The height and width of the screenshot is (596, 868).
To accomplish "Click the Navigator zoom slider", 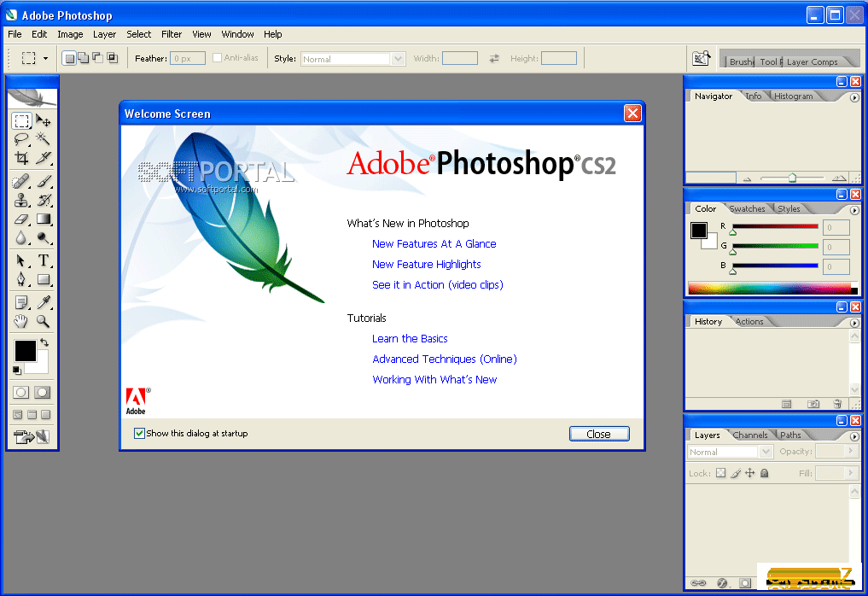I will (792, 178).
